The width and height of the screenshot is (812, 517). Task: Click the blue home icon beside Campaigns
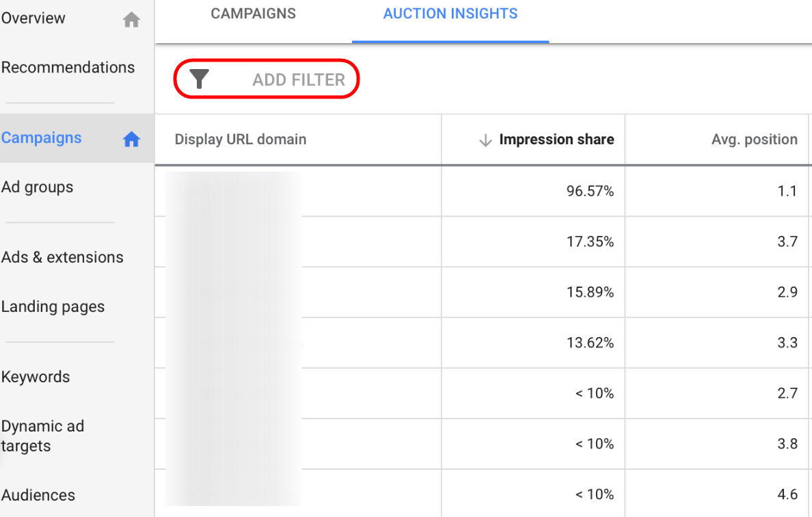131,140
